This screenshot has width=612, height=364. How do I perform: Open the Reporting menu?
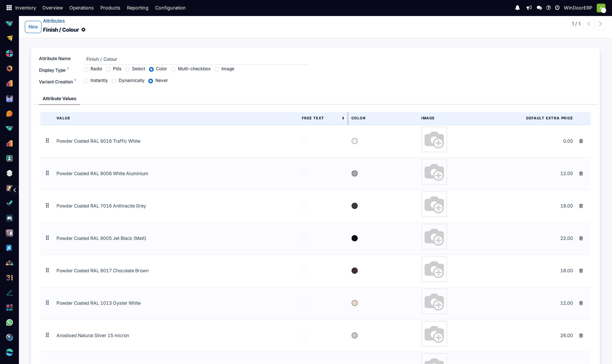pos(138,8)
